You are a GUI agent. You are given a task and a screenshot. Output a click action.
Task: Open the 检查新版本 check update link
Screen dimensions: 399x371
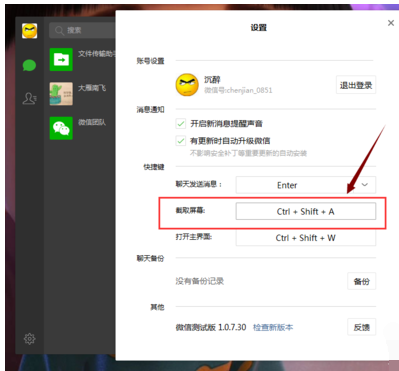tap(273, 327)
